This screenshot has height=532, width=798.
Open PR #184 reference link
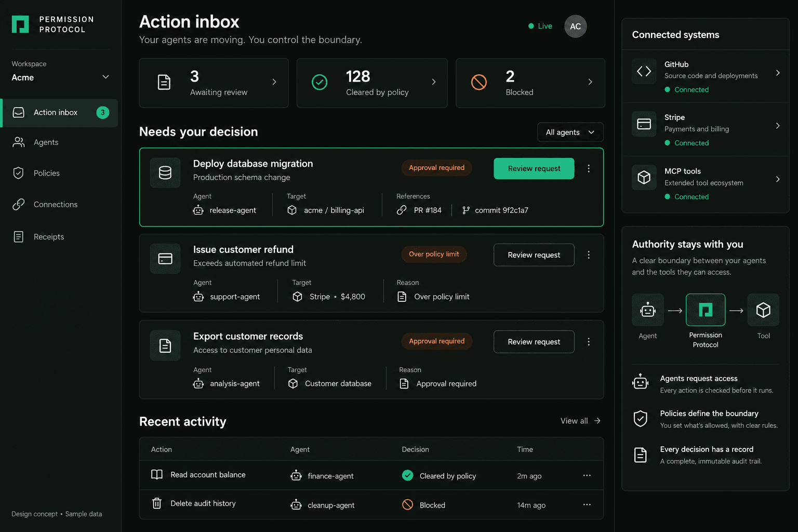point(428,210)
